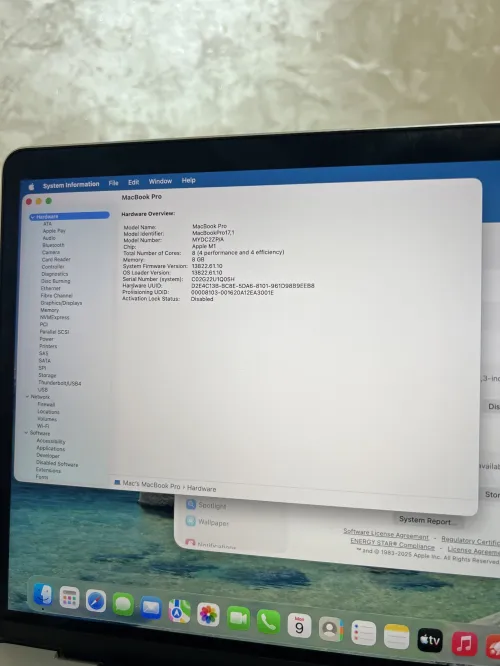Select ATA in the sidebar
500x666 pixels.
coord(47,224)
